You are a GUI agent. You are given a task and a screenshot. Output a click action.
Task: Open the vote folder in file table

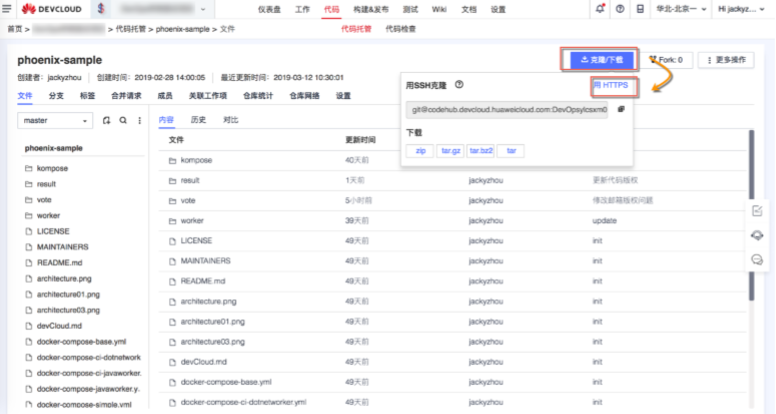click(x=188, y=200)
